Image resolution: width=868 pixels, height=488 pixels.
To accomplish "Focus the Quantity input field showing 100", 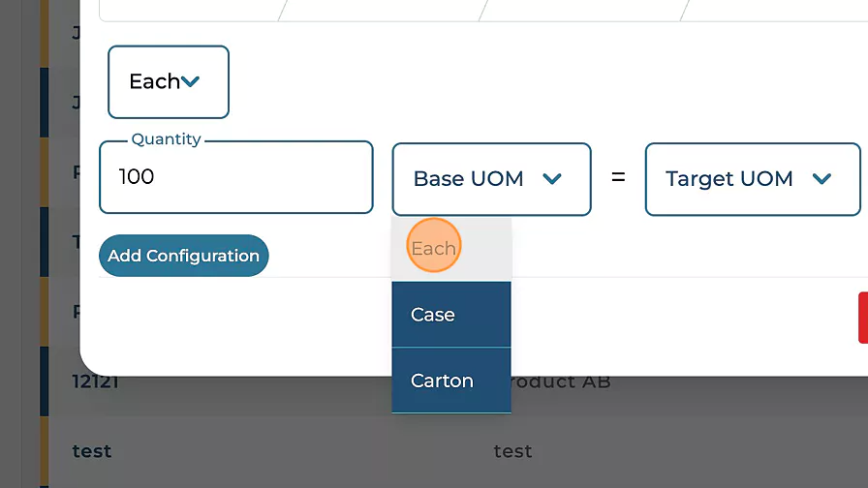I will [235, 177].
